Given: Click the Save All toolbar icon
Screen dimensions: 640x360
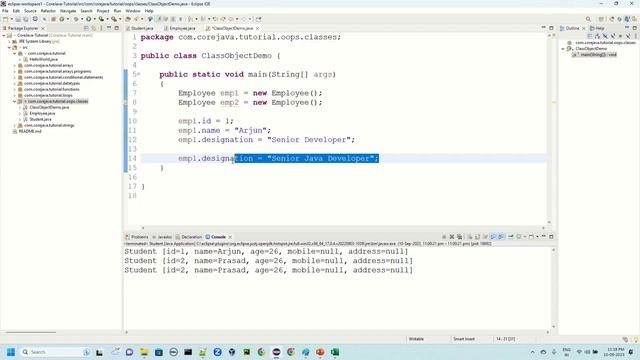Looking at the screenshot, I should pos(25,19).
